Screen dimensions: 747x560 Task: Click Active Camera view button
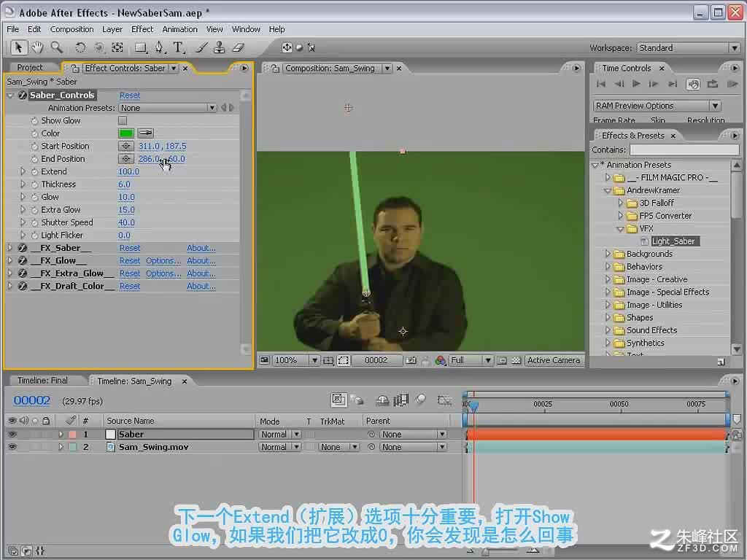click(554, 360)
